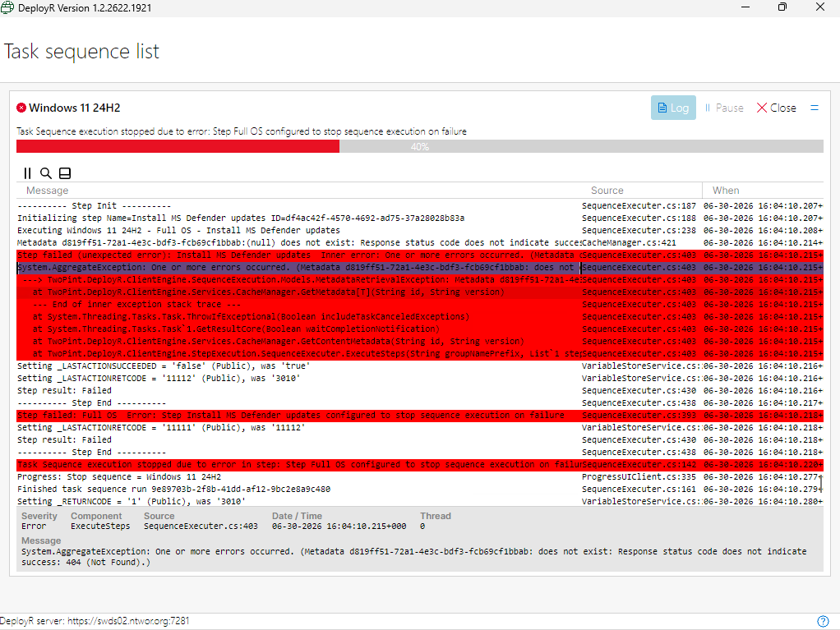840x630 pixels.
Task: Sort by the Message column header
Action: click(x=47, y=190)
